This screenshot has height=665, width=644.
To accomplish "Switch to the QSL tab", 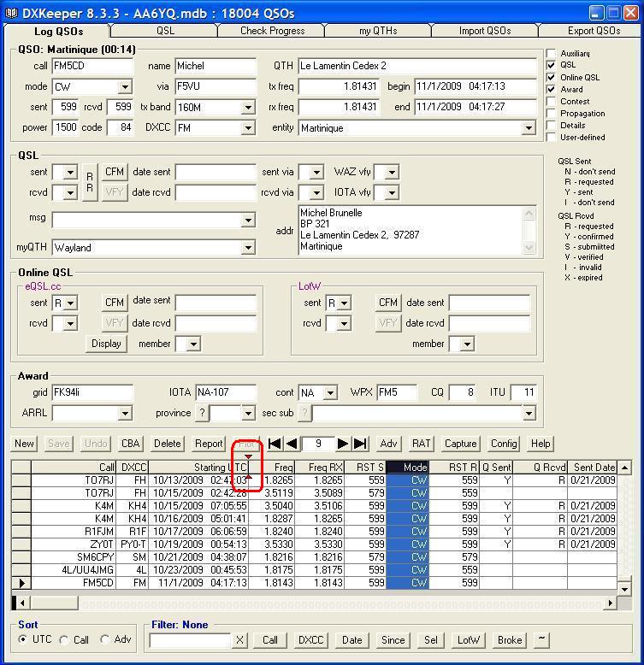I will click(165, 31).
